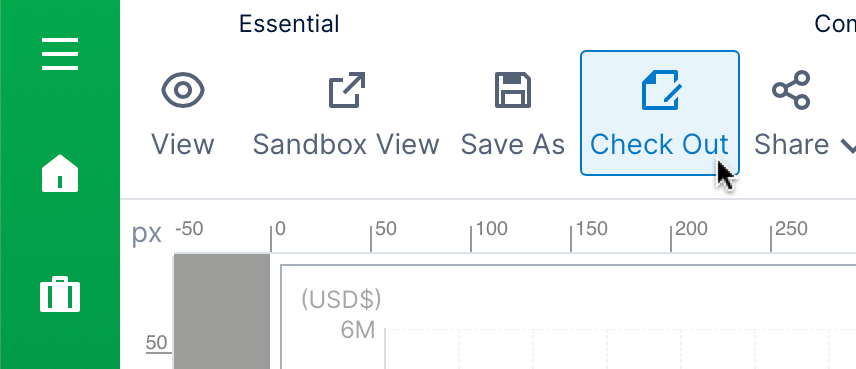This screenshot has height=369, width=856.
Task: Go to the Home page icon
Action: pos(60,173)
